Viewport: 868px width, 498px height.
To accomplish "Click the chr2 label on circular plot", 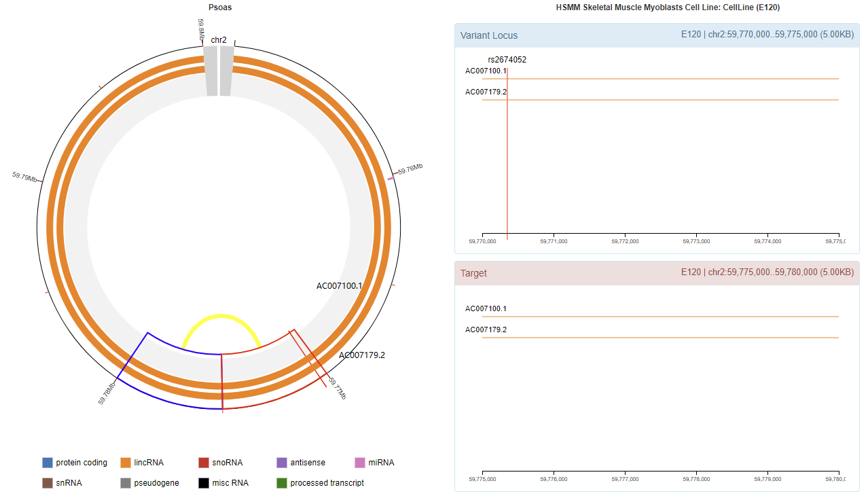I will tap(219, 40).
